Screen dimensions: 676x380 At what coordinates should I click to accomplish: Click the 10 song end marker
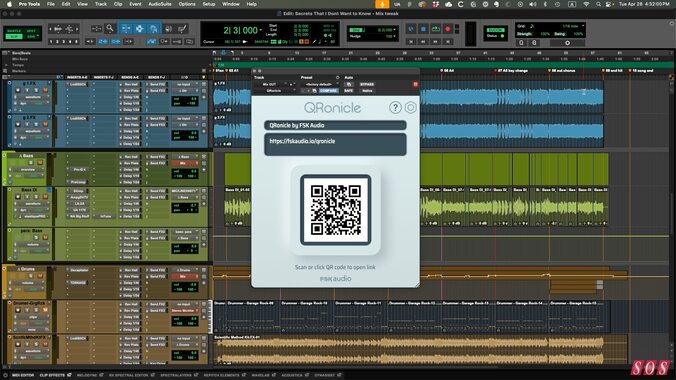(641, 70)
